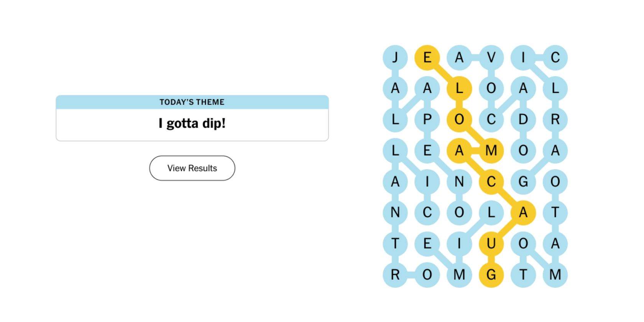This screenshot has height=322, width=644.
Task: Select the letter P in the third row
Action: pyautogui.click(x=427, y=120)
